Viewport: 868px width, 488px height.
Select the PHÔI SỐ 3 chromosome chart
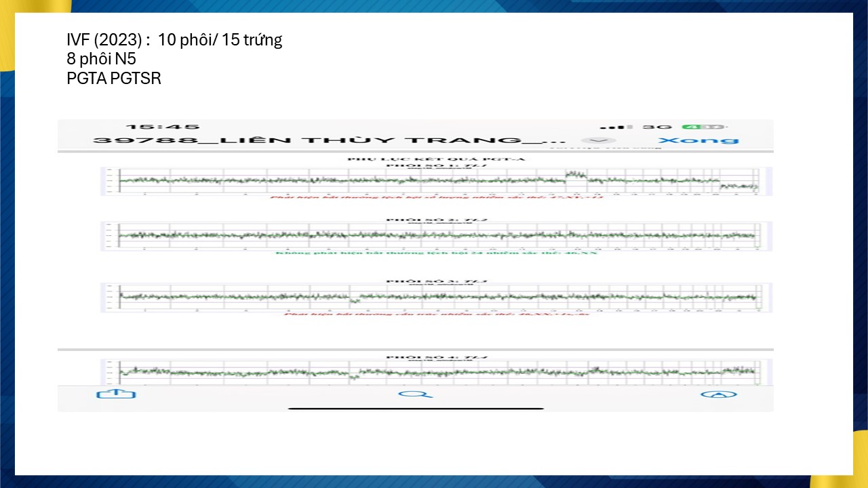coord(437,297)
